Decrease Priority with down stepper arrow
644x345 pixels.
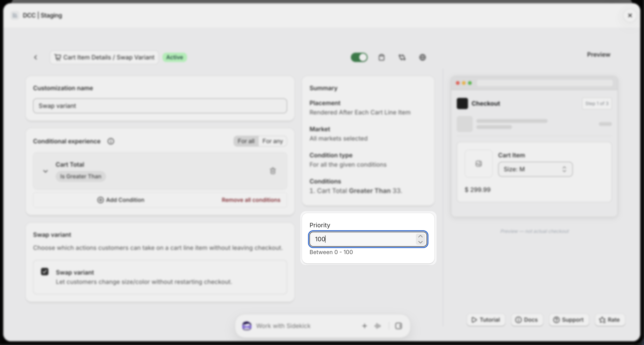click(x=420, y=242)
